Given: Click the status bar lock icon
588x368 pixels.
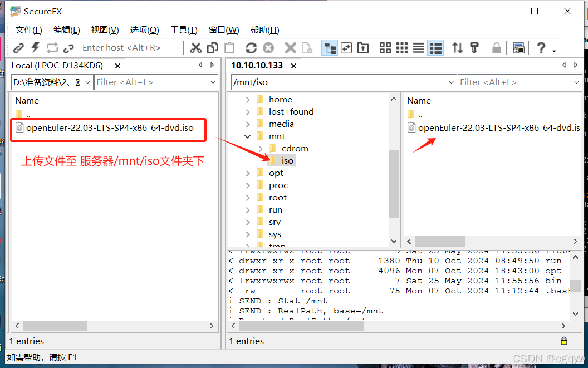Looking at the screenshot, I should click(563, 341).
